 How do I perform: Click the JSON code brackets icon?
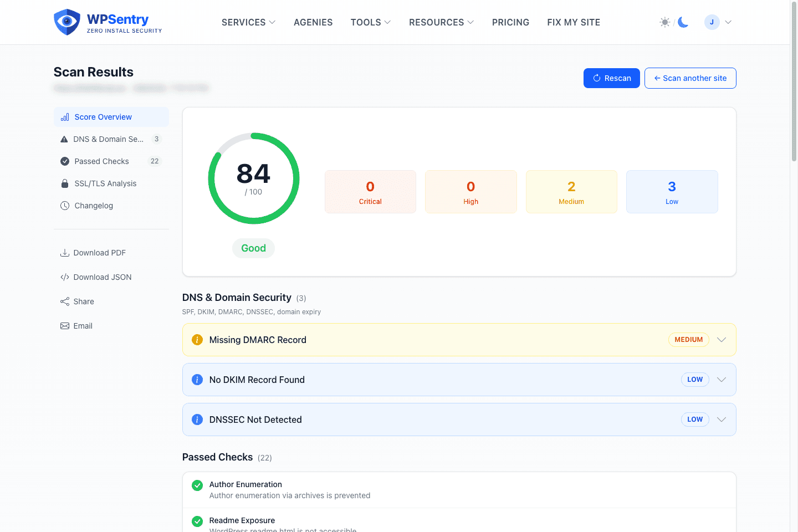click(65, 277)
